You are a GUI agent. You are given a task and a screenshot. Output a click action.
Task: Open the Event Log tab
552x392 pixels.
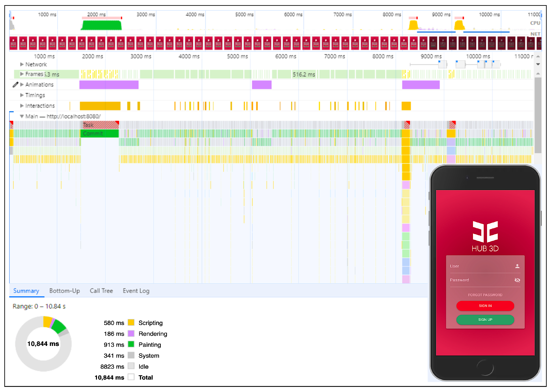[x=136, y=291]
